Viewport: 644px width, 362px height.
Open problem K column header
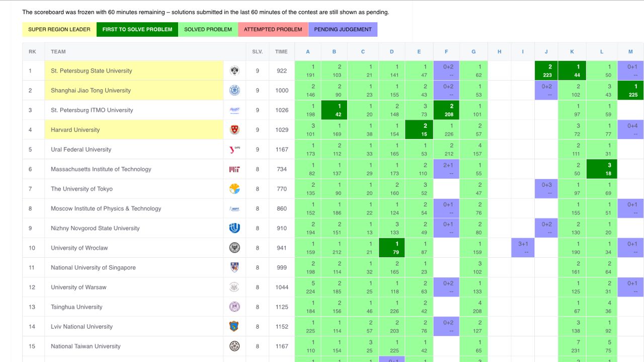(572, 51)
